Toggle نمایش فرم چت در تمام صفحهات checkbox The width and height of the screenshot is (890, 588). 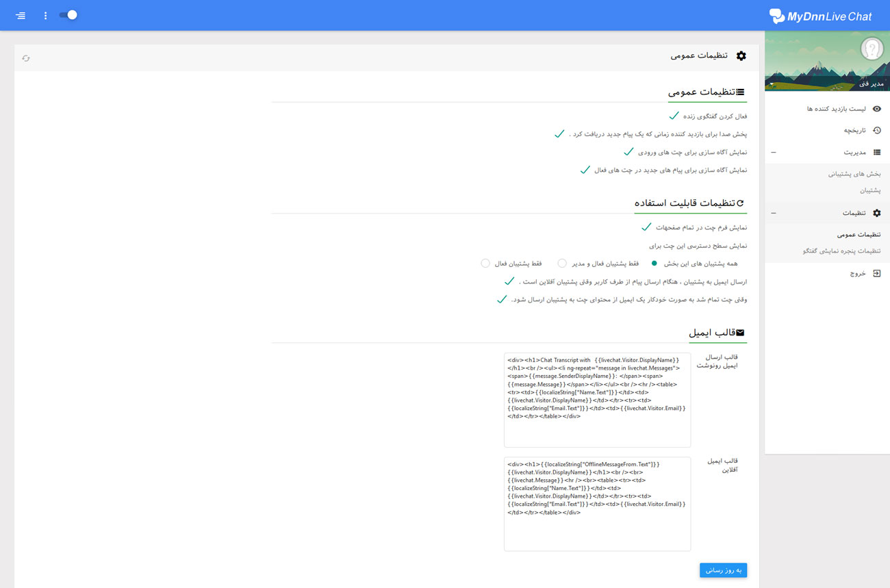(646, 227)
